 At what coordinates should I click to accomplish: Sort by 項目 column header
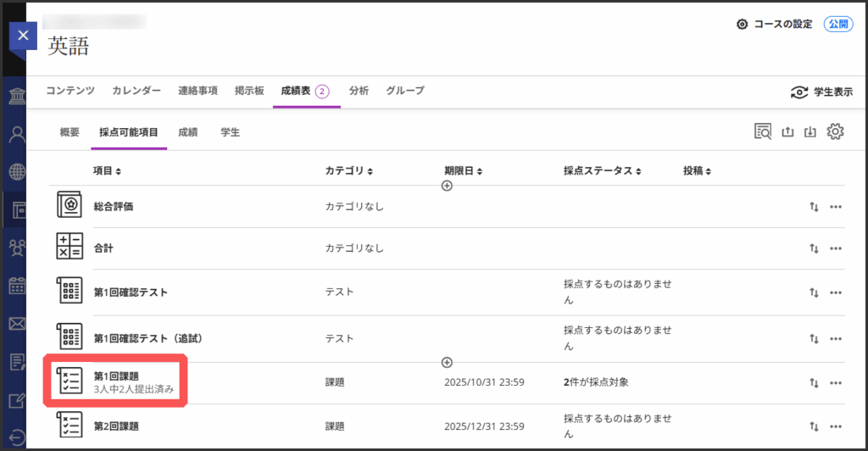coord(107,171)
